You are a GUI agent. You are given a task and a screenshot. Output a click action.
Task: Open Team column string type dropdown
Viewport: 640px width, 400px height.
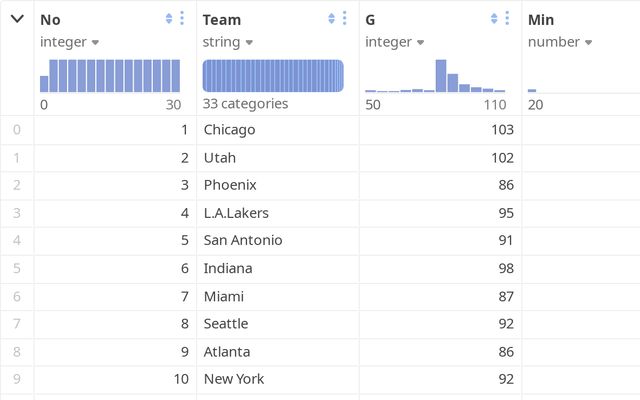(x=226, y=42)
